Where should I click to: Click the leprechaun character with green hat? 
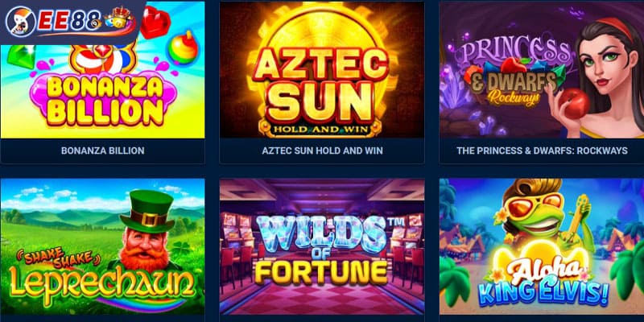(147, 232)
